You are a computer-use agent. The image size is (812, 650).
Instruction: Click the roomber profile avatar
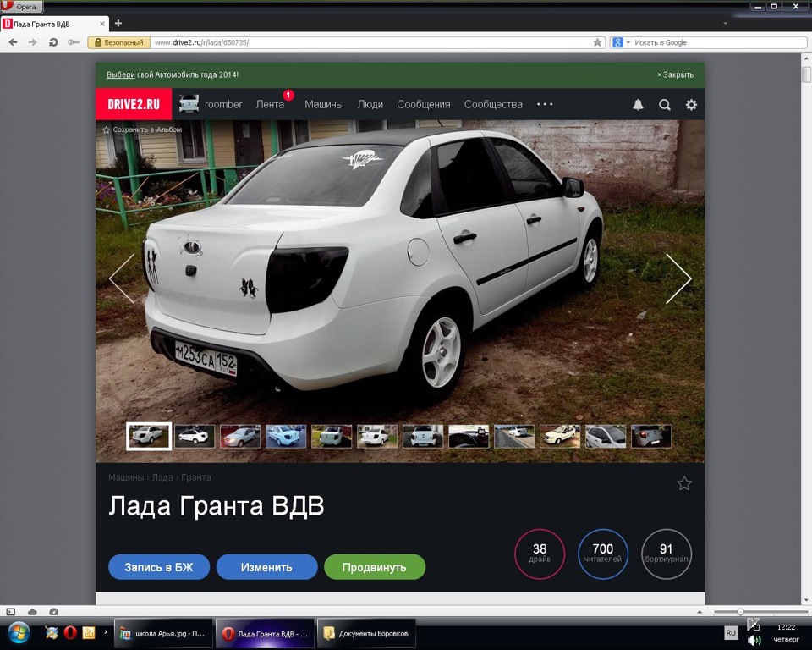[188, 103]
